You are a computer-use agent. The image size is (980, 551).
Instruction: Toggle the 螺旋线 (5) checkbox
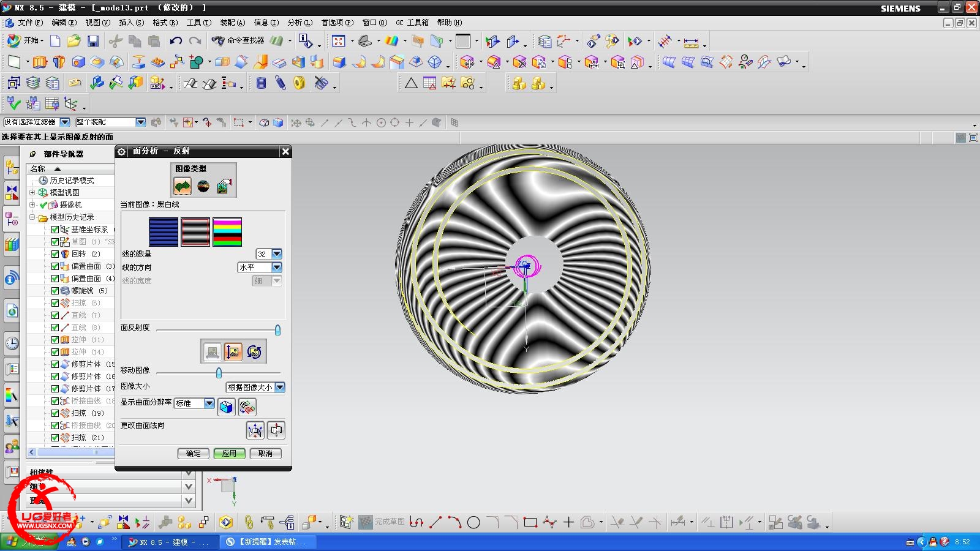pyautogui.click(x=55, y=290)
